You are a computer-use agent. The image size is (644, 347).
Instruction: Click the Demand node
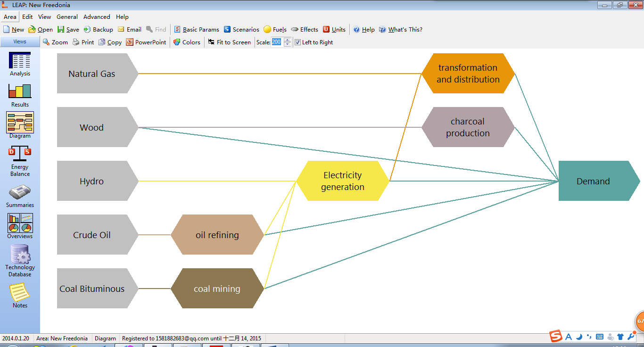[599, 181]
